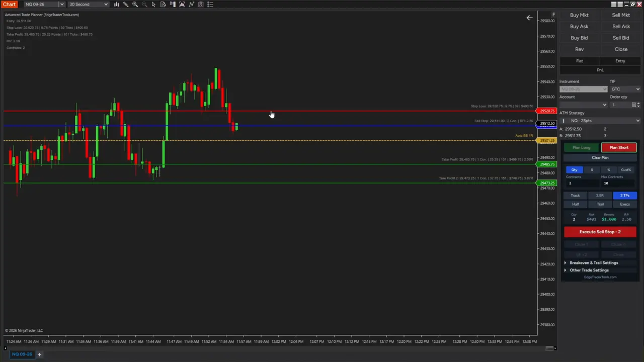Open the 30 Second interval dropdown

pyautogui.click(x=88, y=5)
